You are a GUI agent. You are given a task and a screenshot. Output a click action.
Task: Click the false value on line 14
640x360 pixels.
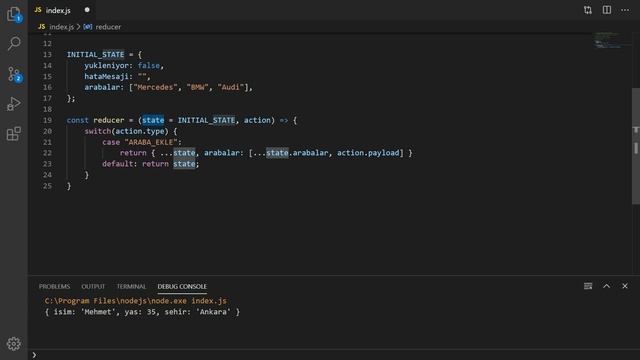coord(149,66)
